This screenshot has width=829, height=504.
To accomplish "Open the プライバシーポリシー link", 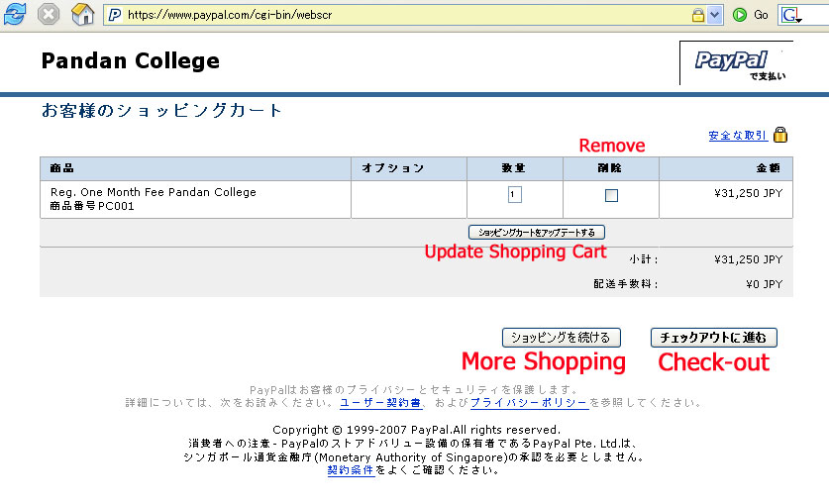I will click(x=529, y=403).
